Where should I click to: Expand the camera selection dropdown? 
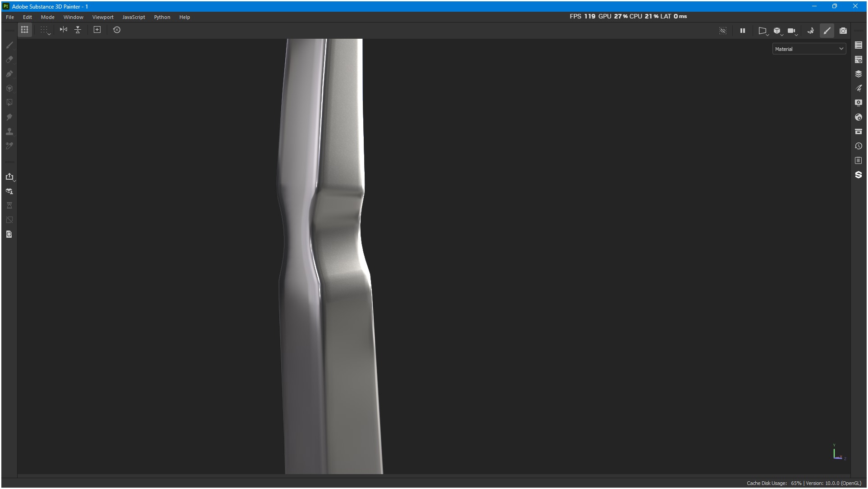coord(792,31)
